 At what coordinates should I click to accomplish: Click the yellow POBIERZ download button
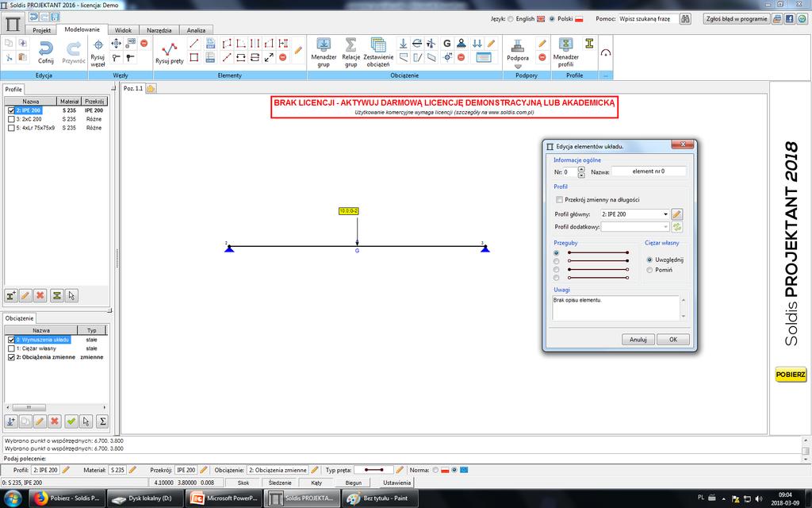coord(791,375)
